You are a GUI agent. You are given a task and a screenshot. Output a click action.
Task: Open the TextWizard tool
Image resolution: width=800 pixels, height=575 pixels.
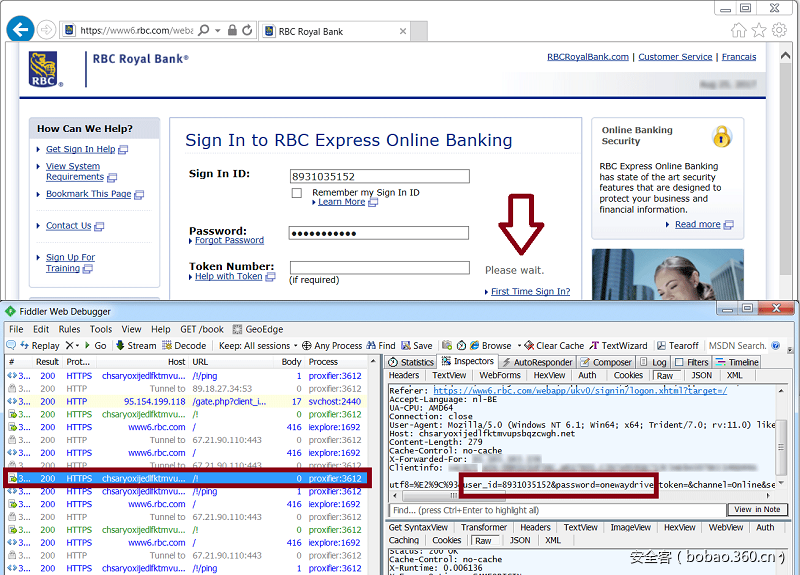click(618, 346)
